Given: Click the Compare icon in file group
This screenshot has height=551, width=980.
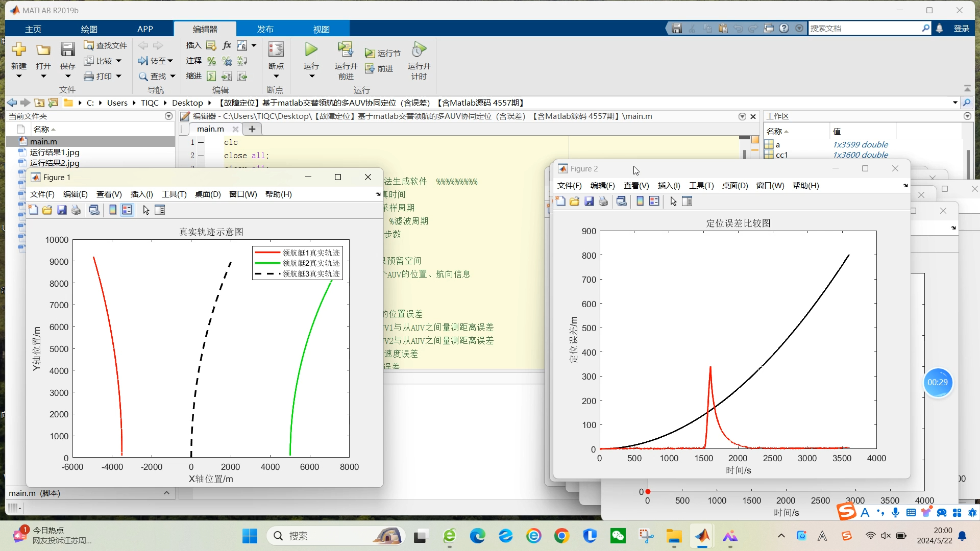Looking at the screenshot, I should coord(89,61).
